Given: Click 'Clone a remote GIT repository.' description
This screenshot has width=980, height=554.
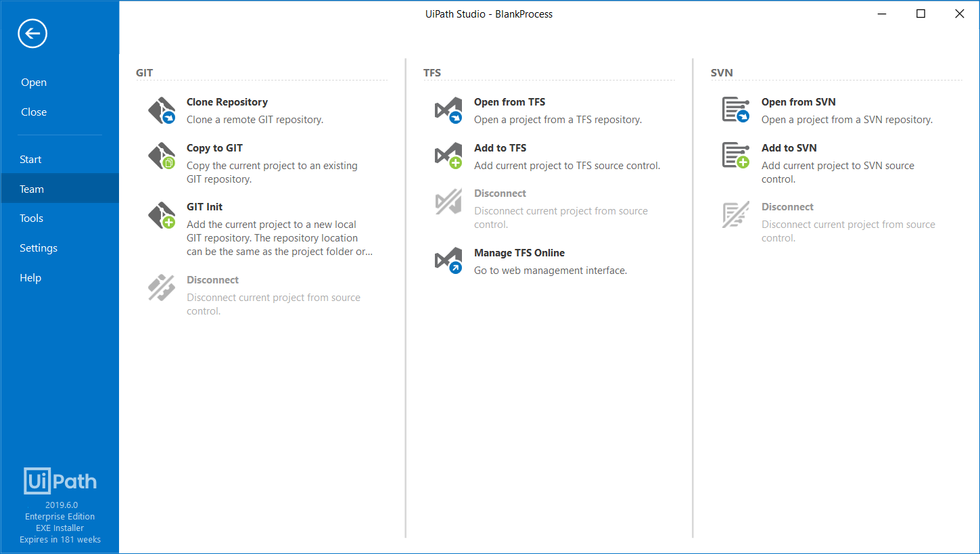Looking at the screenshot, I should (x=255, y=120).
